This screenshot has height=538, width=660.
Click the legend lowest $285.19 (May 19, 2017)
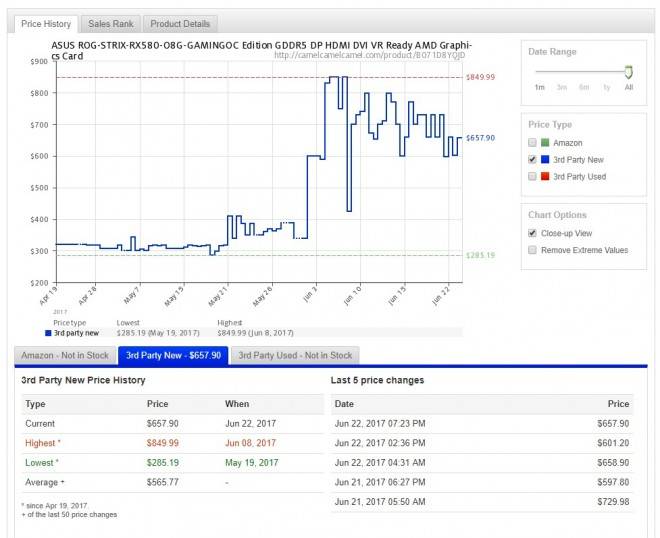click(x=158, y=333)
